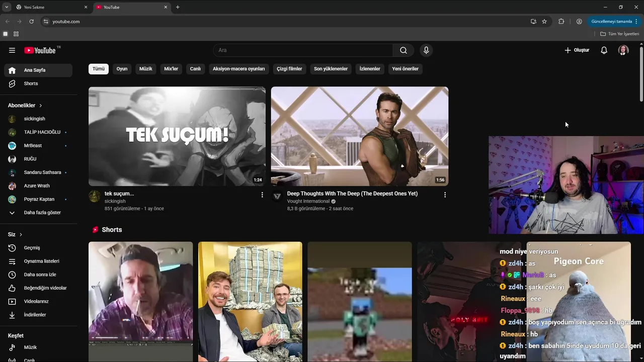This screenshot has height=362, width=644.
Task: Open the YouTube hamburger guide menu
Action: pos(12,50)
